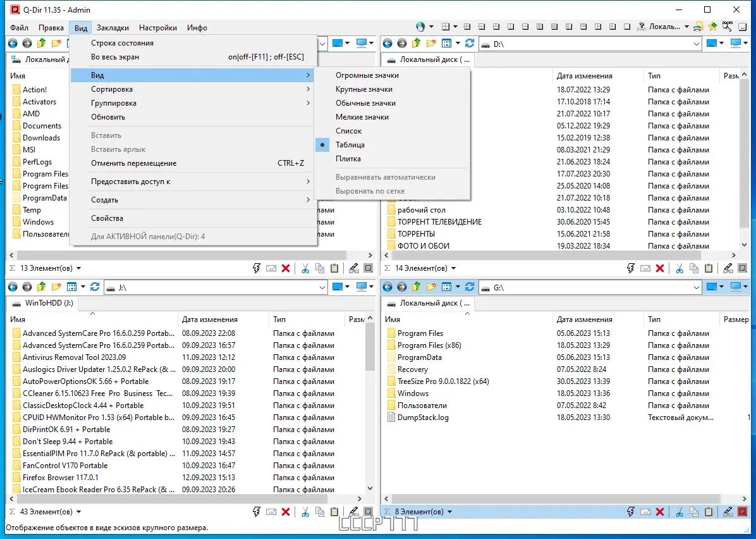Image resolution: width=756 pixels, height=539 pixels.
Task: Click select-all icon under D:\ pane
Action: [743, 268]
